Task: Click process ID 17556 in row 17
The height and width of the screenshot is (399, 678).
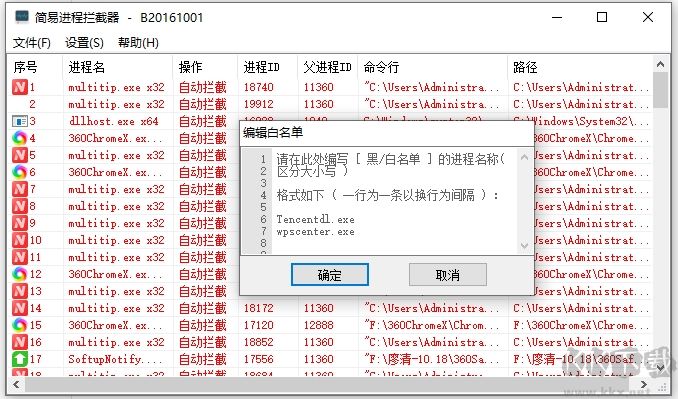Action: click(259, 359)
